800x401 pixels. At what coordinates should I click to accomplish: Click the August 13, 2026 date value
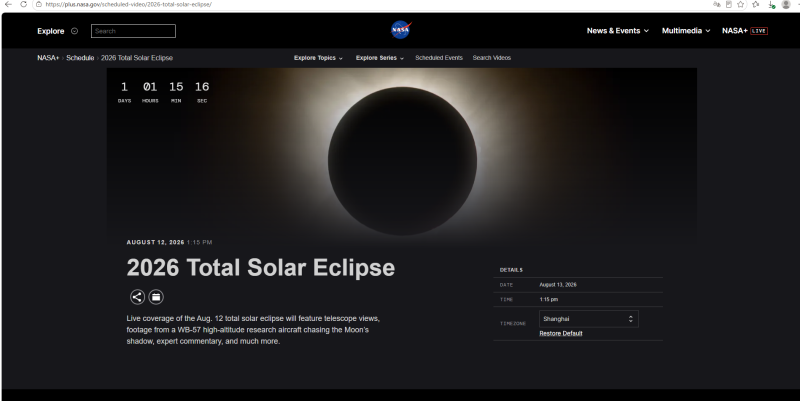558,285
